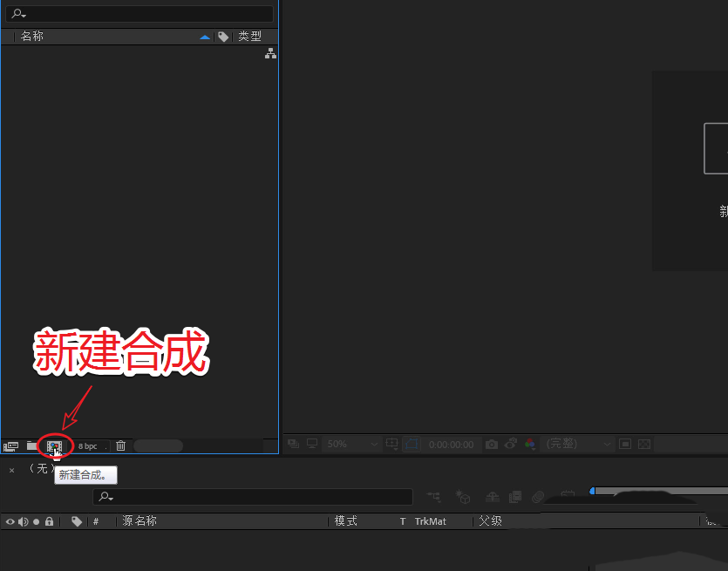Click the project panel search field

point(139,13)
